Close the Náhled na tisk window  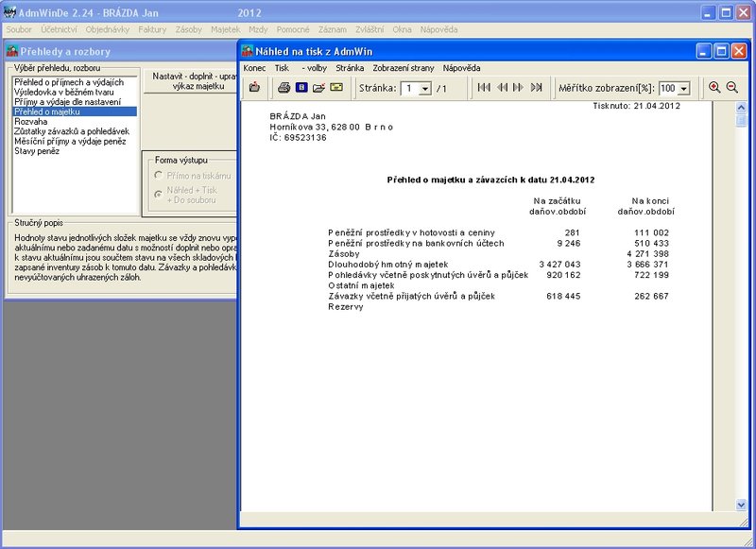pyautogui.click(x=739, y=51)
